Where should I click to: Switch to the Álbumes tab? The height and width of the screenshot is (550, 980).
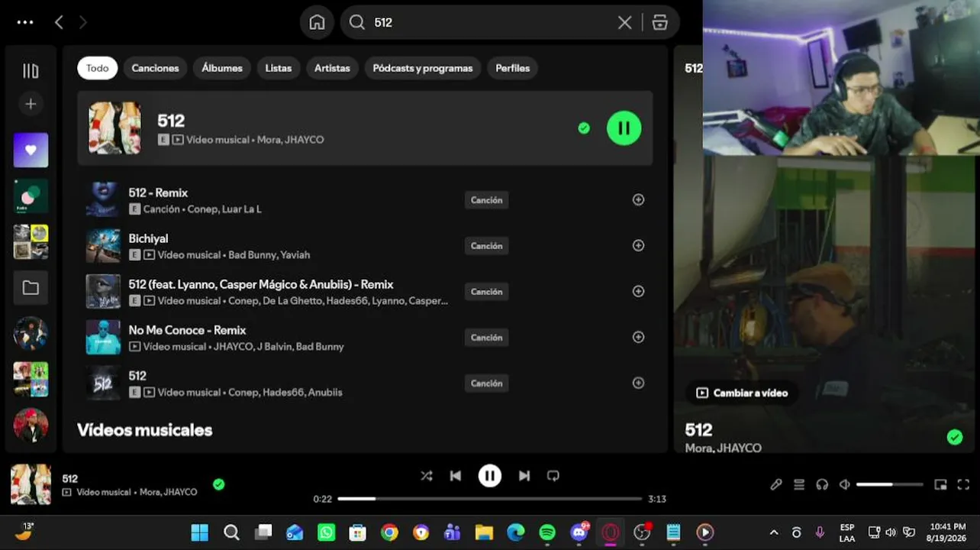pos(222,68)
